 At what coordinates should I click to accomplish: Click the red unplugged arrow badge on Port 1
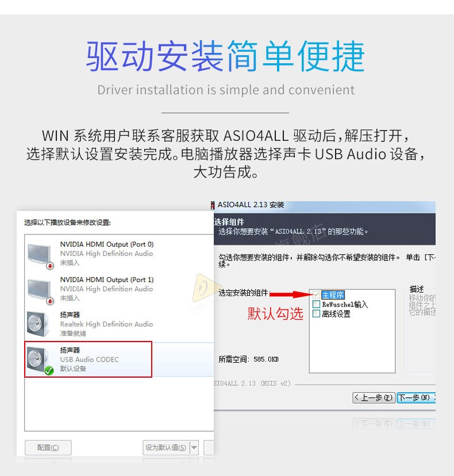50,301
